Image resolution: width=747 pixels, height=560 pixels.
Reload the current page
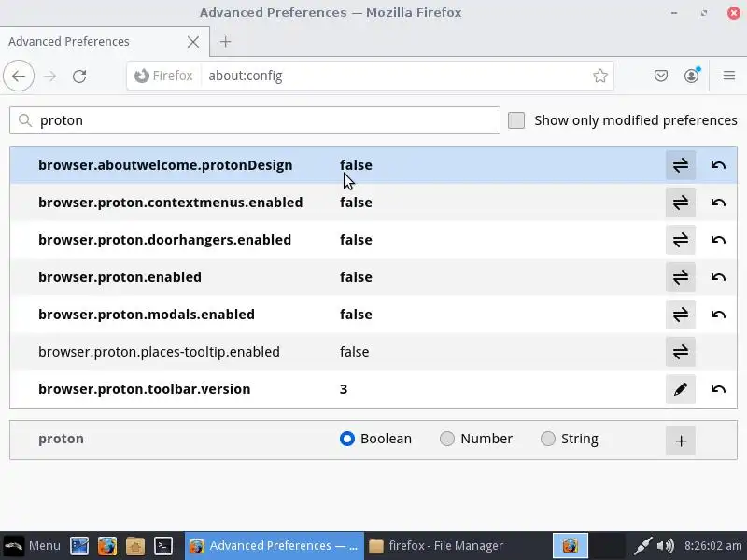tap(79, 76)
